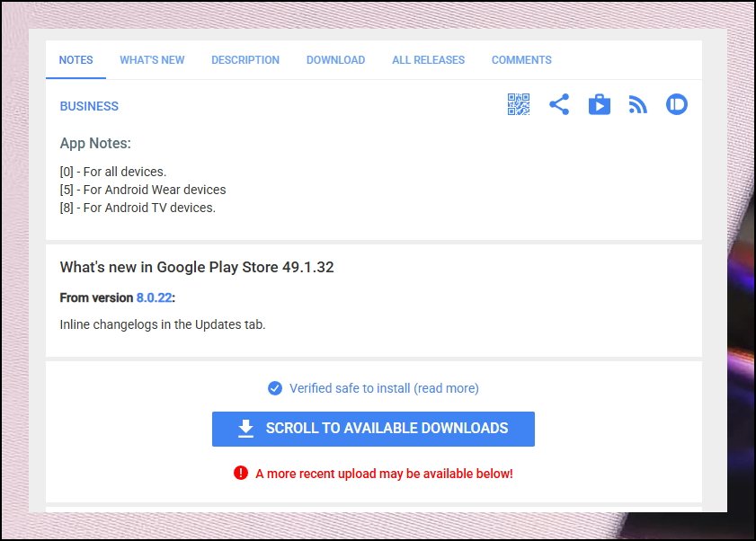The width and height of the screenshot is (756, 541).
Task: Select the Notes tab
Action: coord(76,60)
